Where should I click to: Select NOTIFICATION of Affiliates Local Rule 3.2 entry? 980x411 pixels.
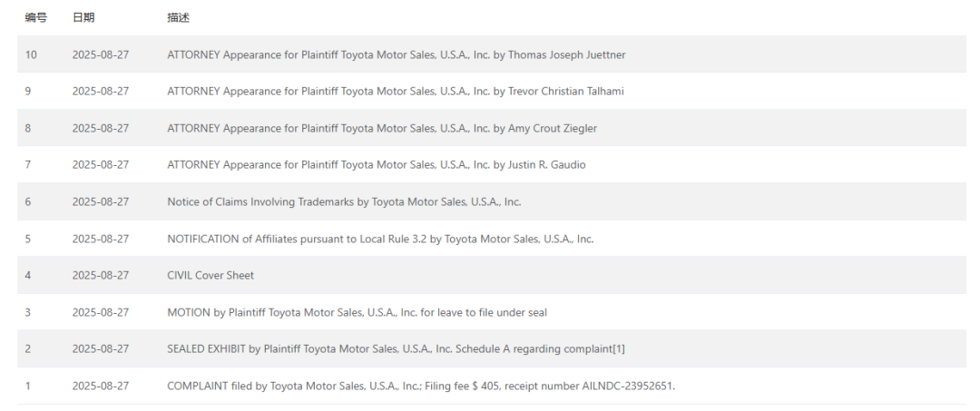click(x=379, y=239)
